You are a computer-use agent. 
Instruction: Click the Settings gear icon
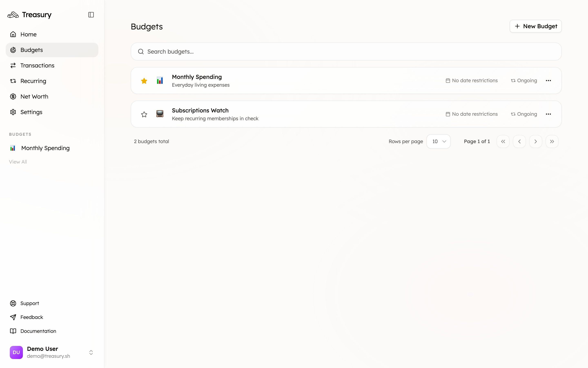point(13,112)
